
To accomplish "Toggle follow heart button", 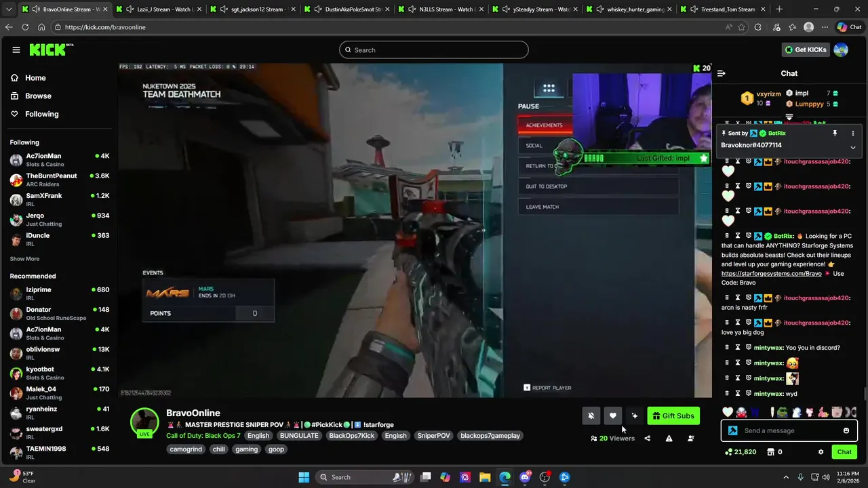I will pos(613,416).
